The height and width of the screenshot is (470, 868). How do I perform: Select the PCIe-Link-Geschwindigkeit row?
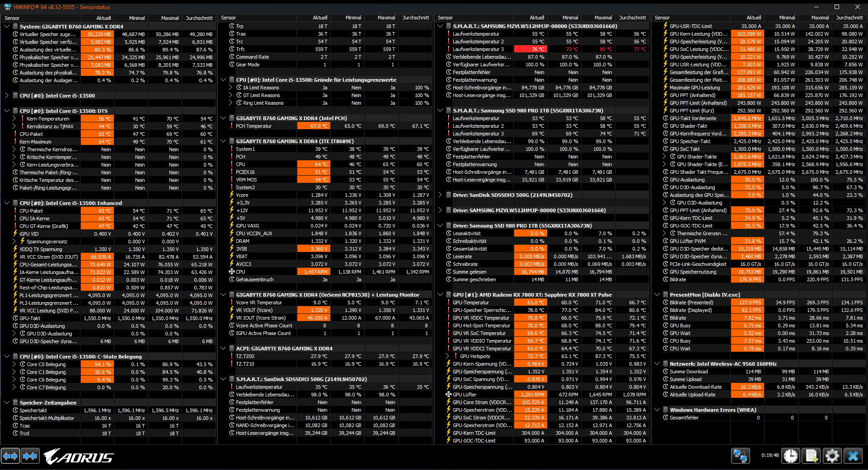click(x=759, y=264)
